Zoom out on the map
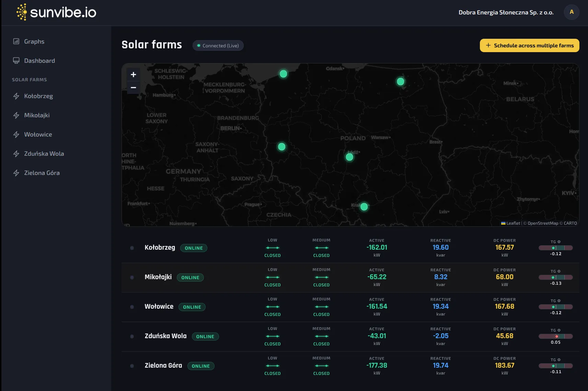The image size is (588, 391). pos(134,87)
